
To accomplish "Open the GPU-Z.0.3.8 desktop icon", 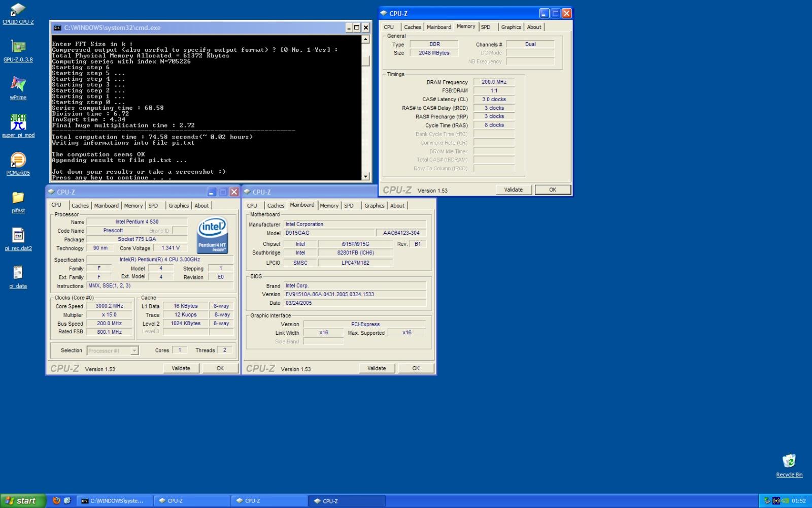I will point(18,50).
